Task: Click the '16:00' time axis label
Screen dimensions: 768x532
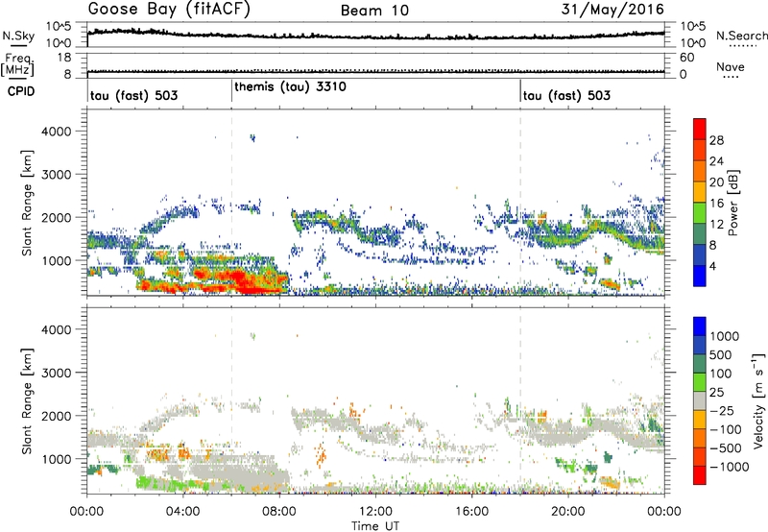Action: coord(472,512)
